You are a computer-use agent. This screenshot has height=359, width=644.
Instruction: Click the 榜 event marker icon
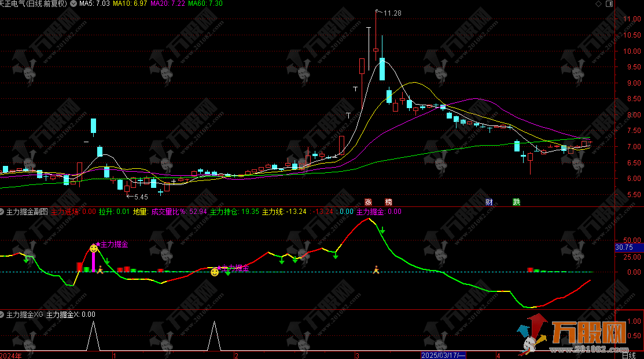click(388, 202)
